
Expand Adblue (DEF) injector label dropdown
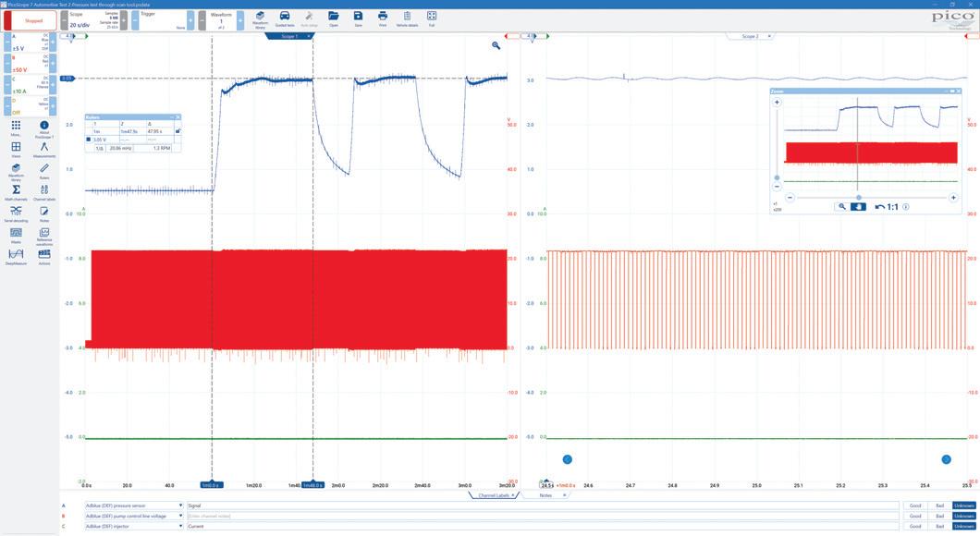point(180,526)
